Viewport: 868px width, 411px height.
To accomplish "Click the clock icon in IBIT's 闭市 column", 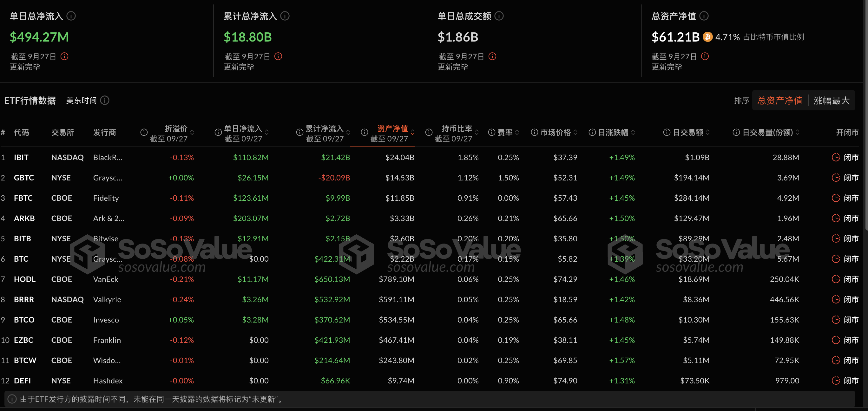I will 836,157.
